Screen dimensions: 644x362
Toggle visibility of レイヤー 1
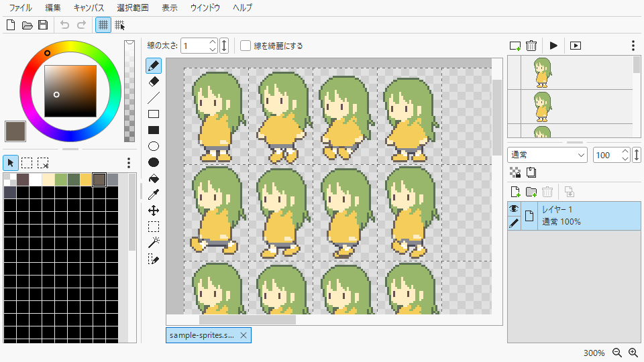514,209
